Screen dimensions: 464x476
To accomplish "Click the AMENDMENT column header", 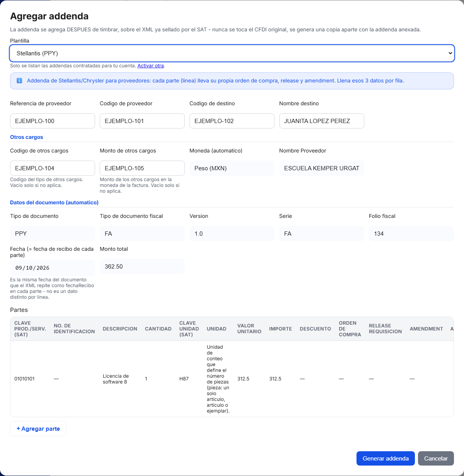I will click(x=426, y=329).
